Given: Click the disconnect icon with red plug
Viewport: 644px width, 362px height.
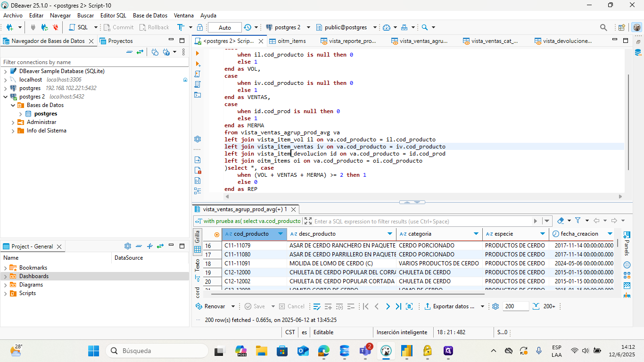Looking at the screenshot, I should 56,27.
